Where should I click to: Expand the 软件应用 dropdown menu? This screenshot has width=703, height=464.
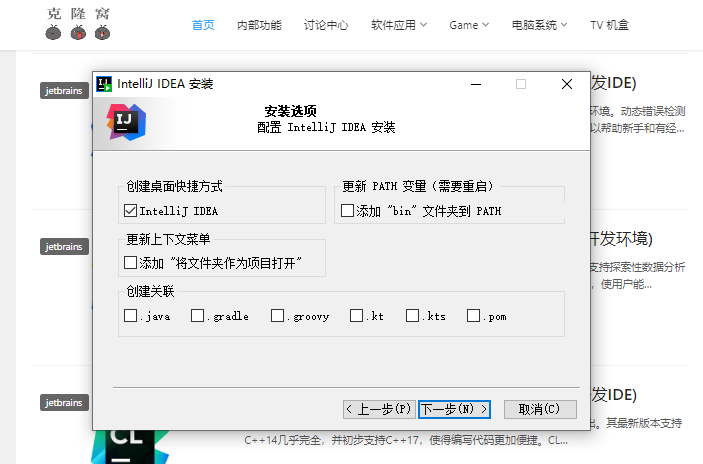coord(399,25)
